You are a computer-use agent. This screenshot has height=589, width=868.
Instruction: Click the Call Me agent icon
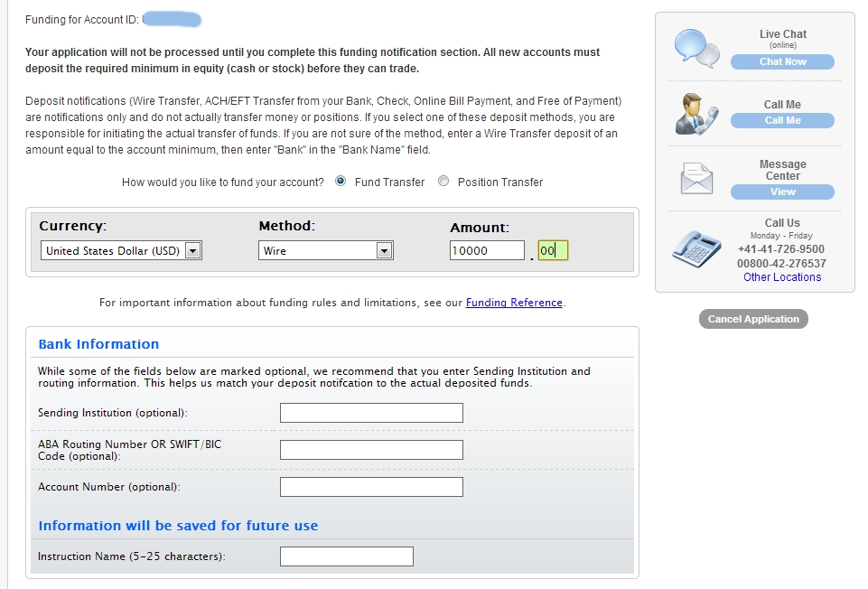[696, 114]
